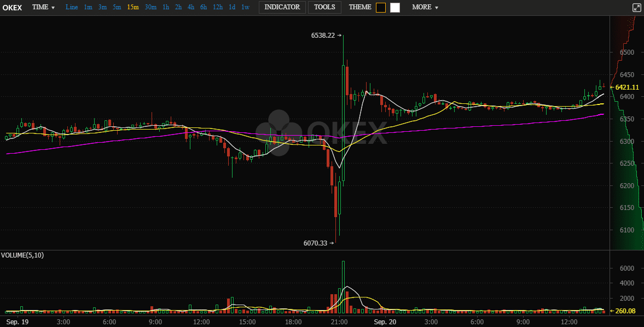Viewport: 644px width, 327px height.
Task: Select the white theme swatch
Action: click(395, 8)
